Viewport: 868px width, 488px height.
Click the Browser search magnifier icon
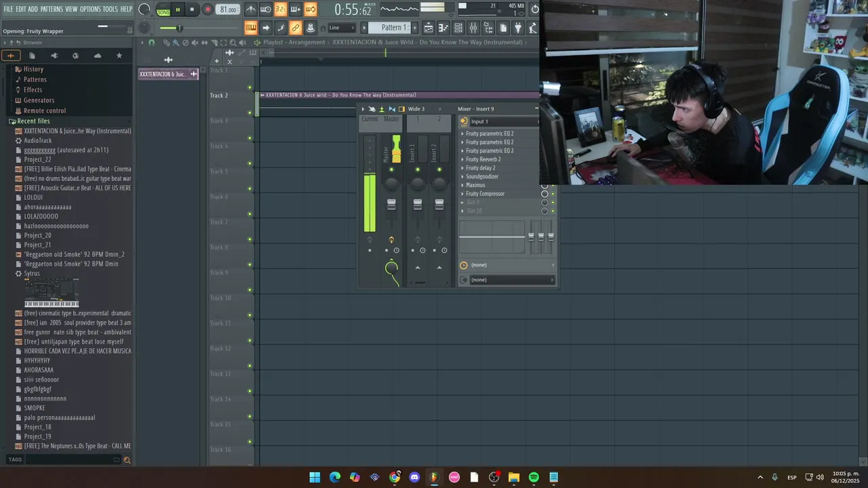tap(127, 460)
